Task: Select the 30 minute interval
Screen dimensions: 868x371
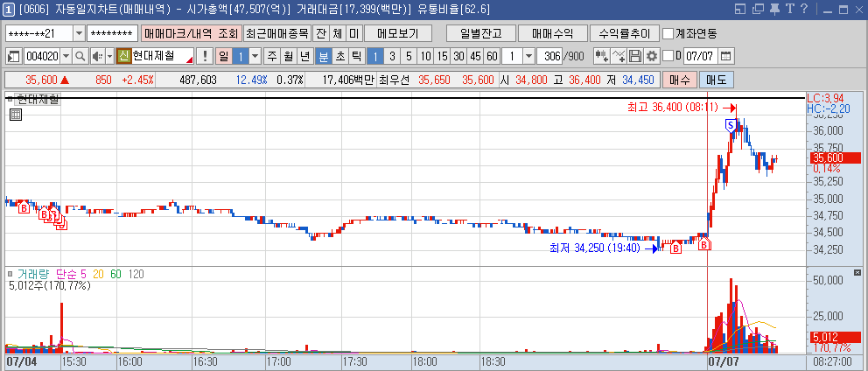Action: click(458, 56)
